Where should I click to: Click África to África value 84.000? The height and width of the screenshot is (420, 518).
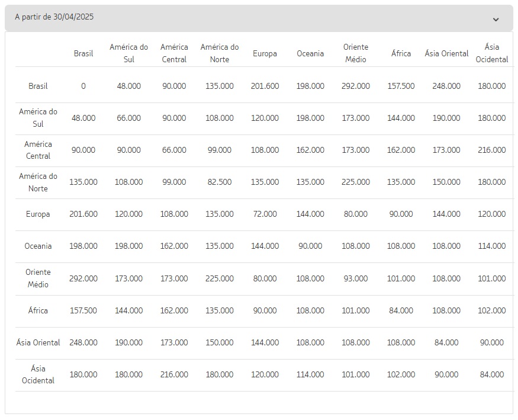point(401,310)
